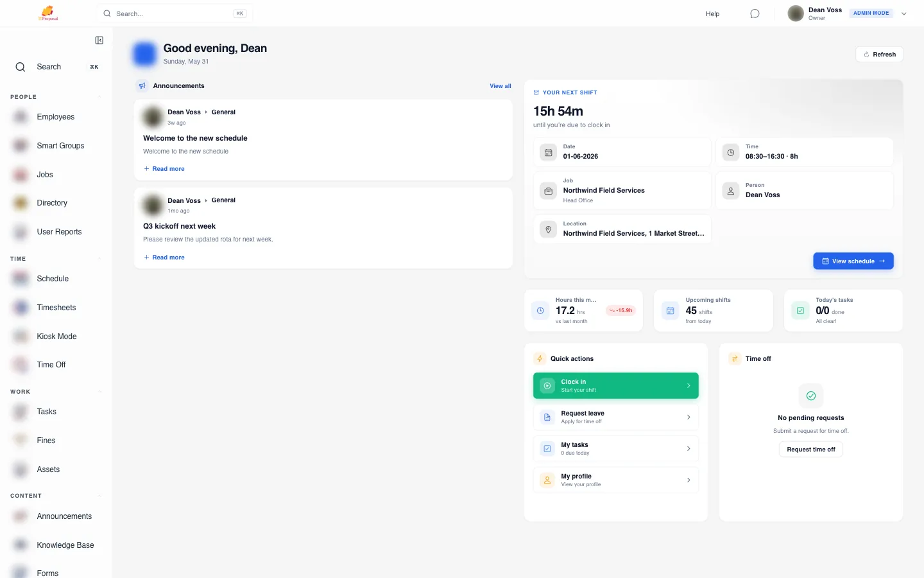Navigate to Timesheets
This screenshot has height=578, width=924.
point(56,308)
